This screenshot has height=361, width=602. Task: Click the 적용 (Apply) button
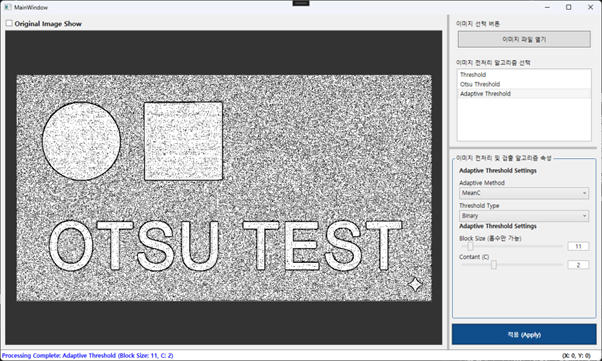point(524,335)
